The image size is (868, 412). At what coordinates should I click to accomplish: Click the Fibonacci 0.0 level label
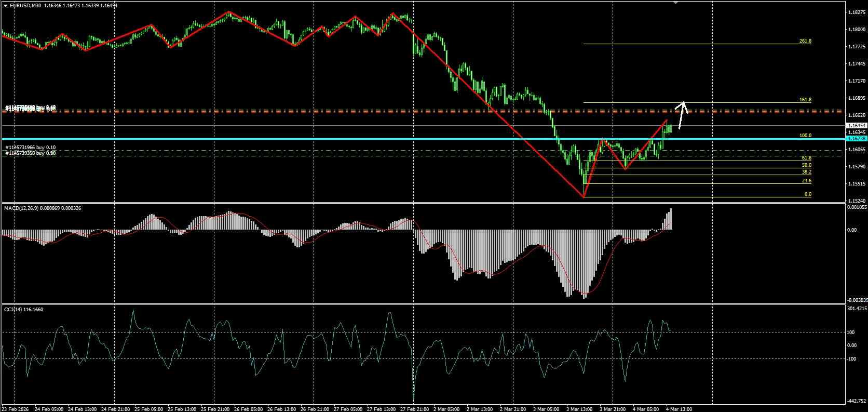(x=808, y=194)
